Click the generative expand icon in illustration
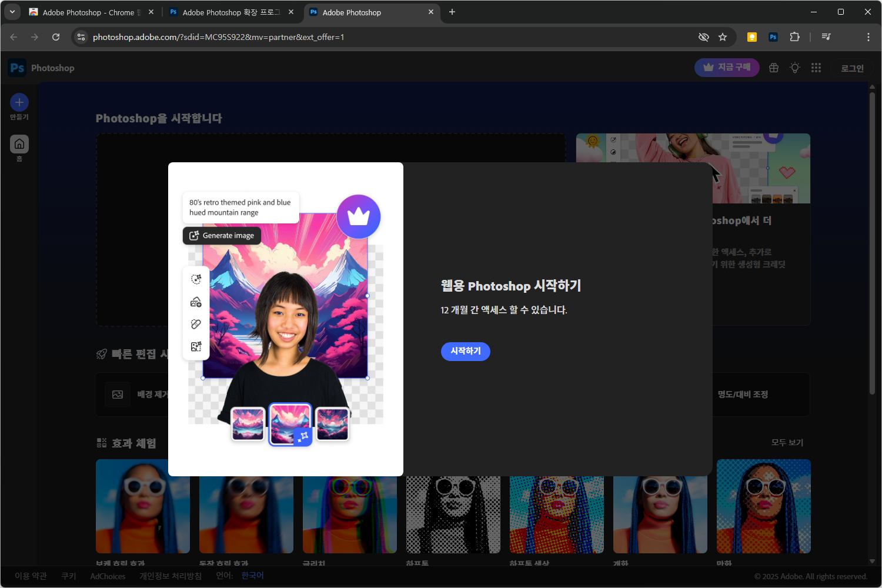 [x=196, y=346]
